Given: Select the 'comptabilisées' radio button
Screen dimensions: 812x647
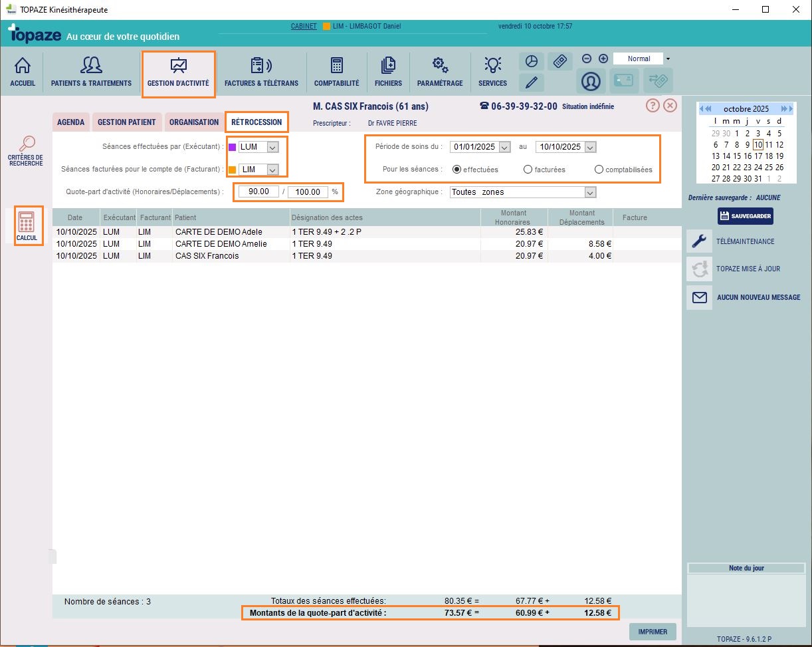Looking at the screenshot, I should (599, 170).
